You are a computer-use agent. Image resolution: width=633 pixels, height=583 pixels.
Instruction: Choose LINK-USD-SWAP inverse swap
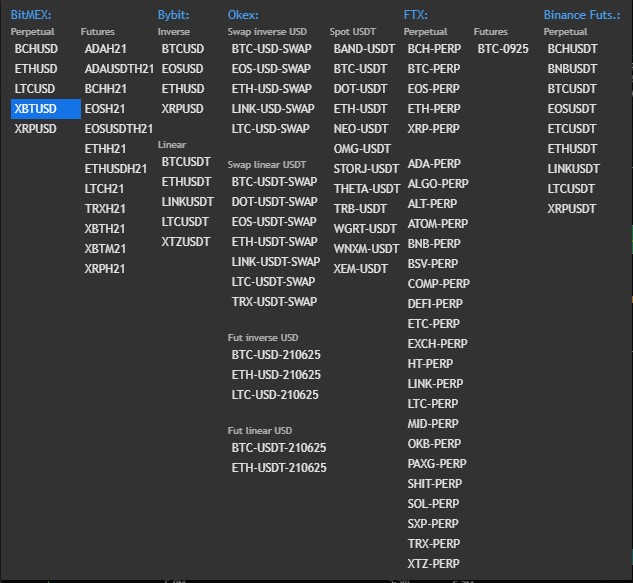(x=273, y=109)
